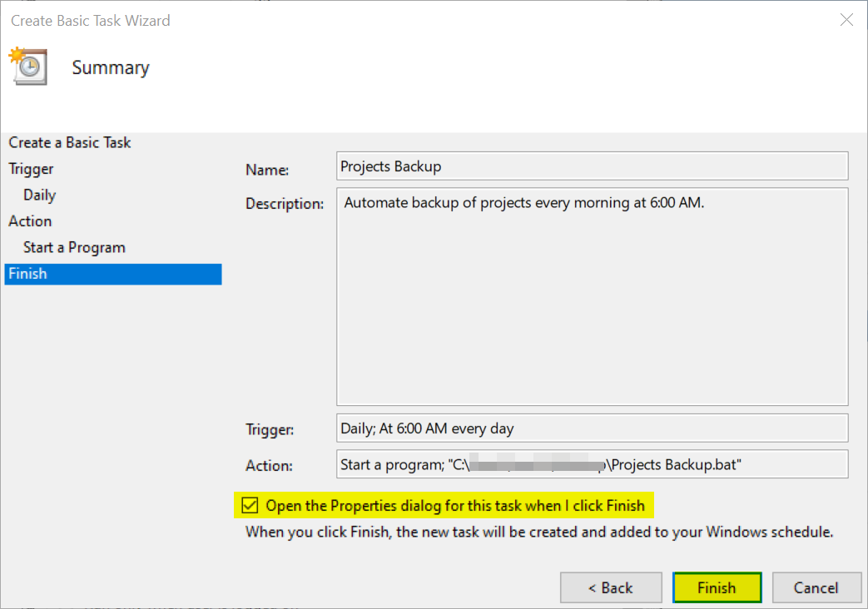Screen dimensions: 868x609
Task: Click the 'Description:' label
Action: 285,204
